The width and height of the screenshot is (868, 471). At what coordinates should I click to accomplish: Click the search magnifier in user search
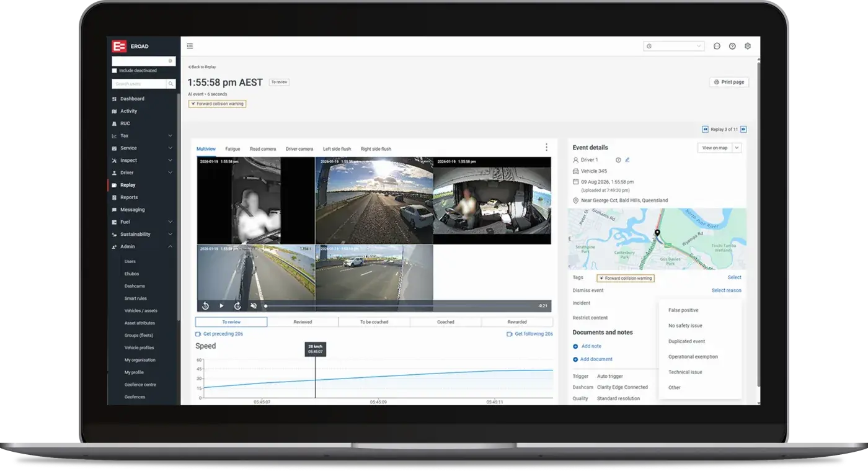click(170, 83)
